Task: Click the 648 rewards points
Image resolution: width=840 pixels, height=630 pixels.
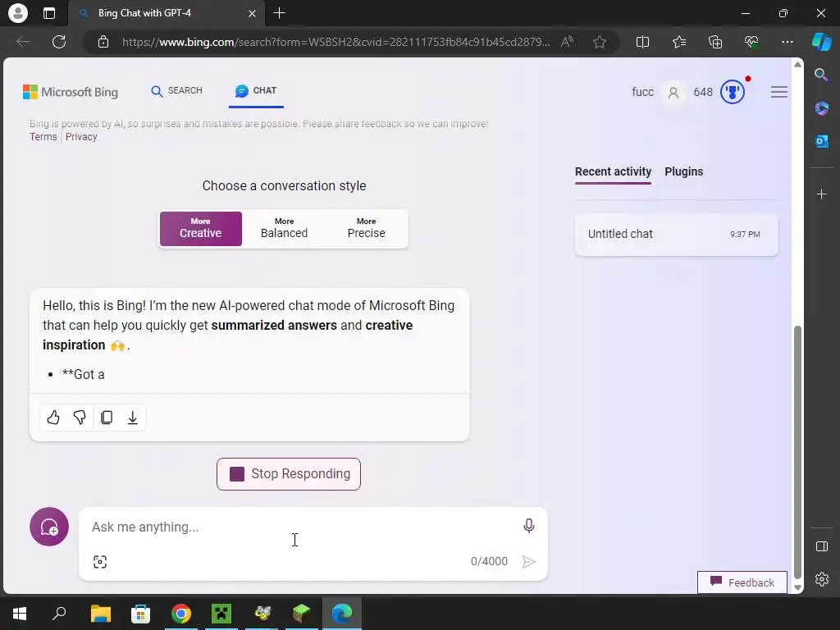Action: (703, 92)
